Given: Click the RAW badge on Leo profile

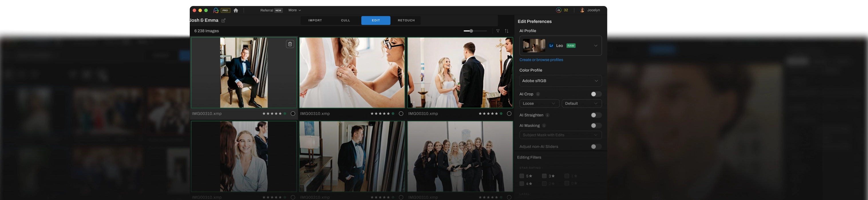Looking at the screenshot, I should pos(571,46).
